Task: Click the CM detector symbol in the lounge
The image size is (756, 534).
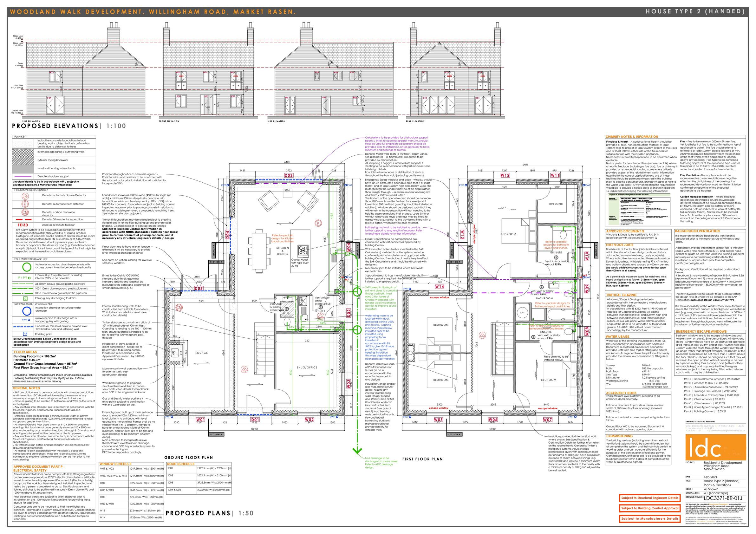Action: 179,307
